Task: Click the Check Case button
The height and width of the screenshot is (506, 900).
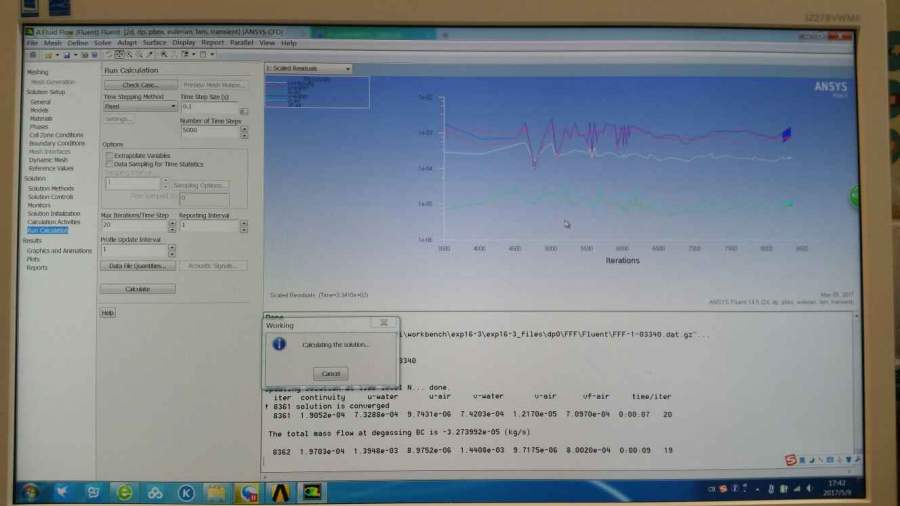Action: [140, 85]
